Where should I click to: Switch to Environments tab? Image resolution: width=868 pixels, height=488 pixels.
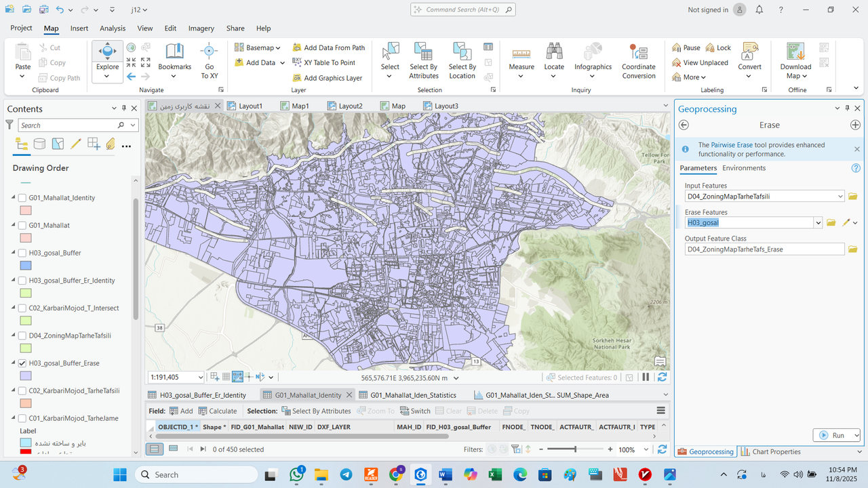coord(744,168)
